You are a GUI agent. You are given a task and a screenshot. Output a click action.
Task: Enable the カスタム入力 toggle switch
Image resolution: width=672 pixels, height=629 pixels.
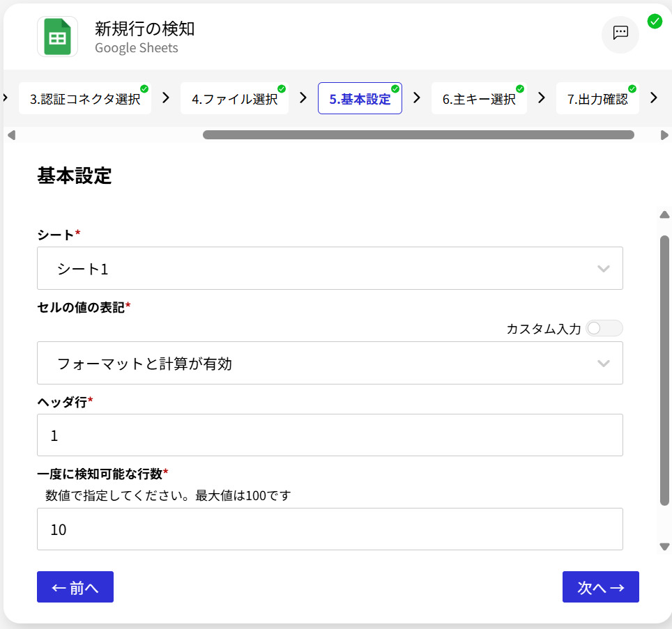coord(604,329)
